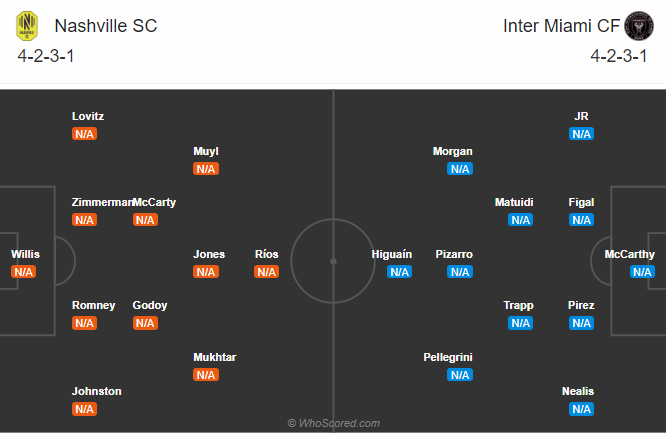Image resolution: width=666 pixels, height=433 pixels.
Task: Click player name Ríos
Action: coord(266,254)
